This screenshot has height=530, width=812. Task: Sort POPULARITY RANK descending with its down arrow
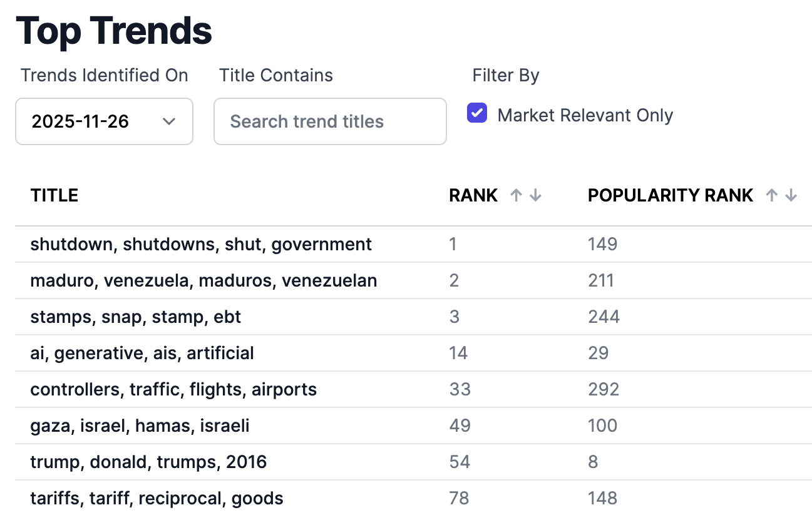[789, 195]
